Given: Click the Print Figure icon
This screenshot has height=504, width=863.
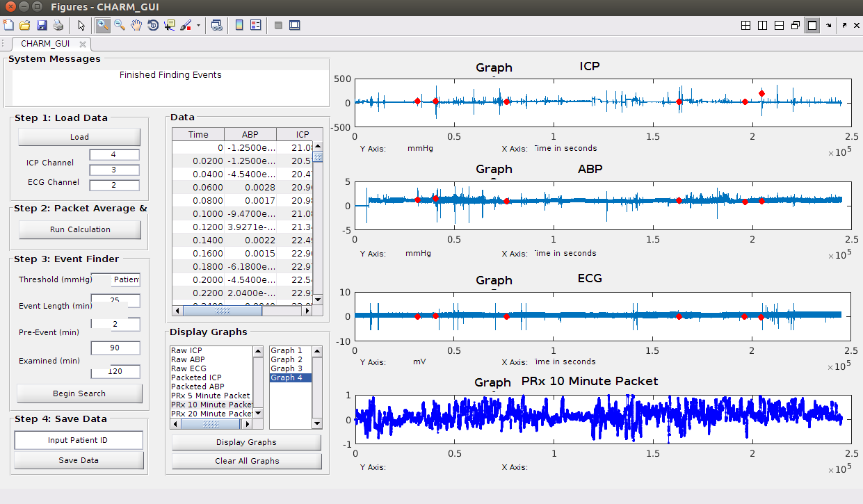Looking at the screenshot, I should coord(58,26).
